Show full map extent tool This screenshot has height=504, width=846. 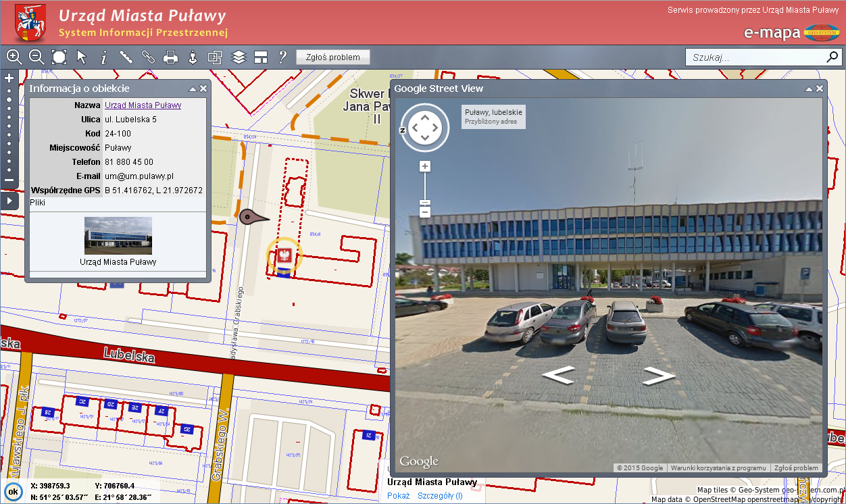click(x=59, y=57)
